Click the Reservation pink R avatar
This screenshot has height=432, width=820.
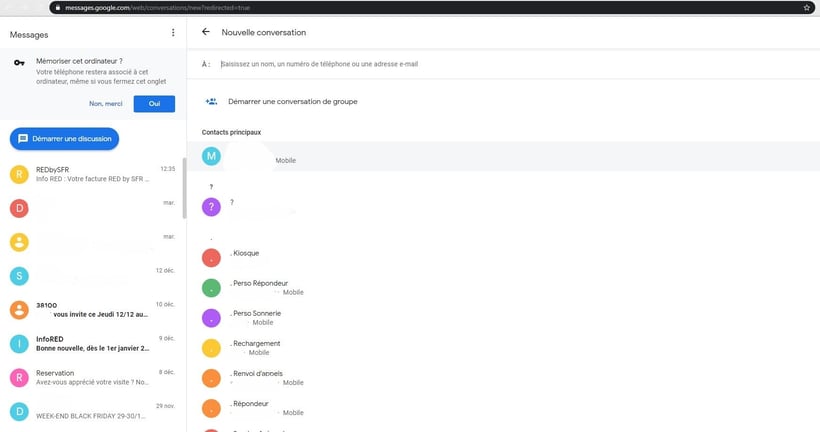pyautogui.click(x=19, y=378)
